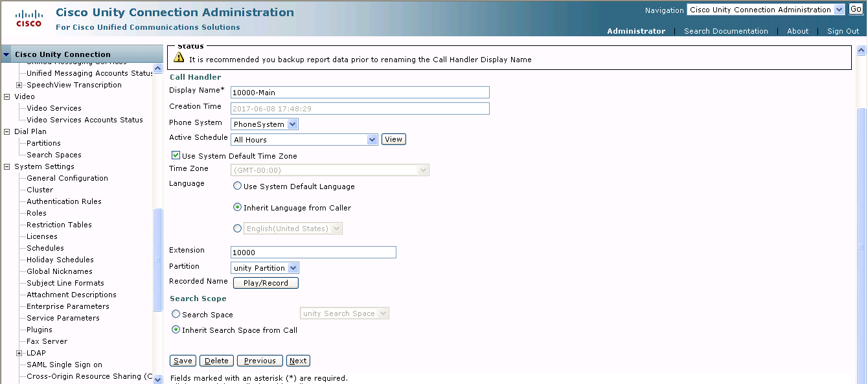Open the Partition dropdown
The width and height of the screenshot is (868, 384).
point(266,267)
